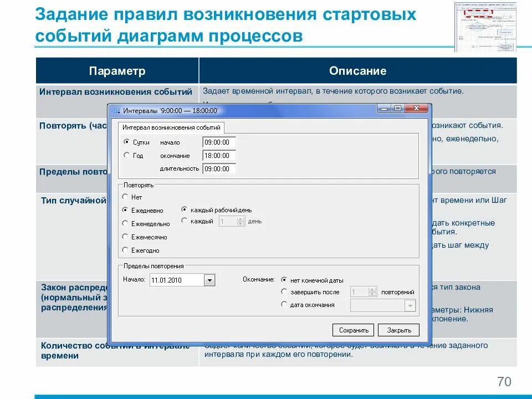532x399 pixels.
Task: Click the slide page number 70
Action: [504, 381]
